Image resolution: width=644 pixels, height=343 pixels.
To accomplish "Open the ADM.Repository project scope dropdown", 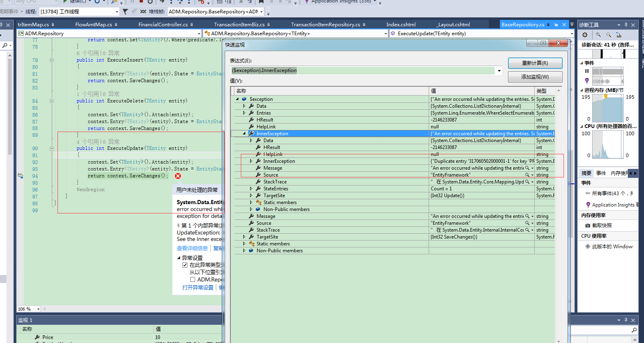I will click(x=199, y=34).
